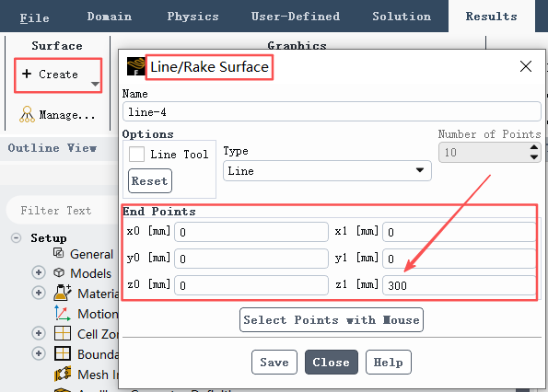
Task: Select the Mesh Interfaces icon
Action: [x=63, y=374]
